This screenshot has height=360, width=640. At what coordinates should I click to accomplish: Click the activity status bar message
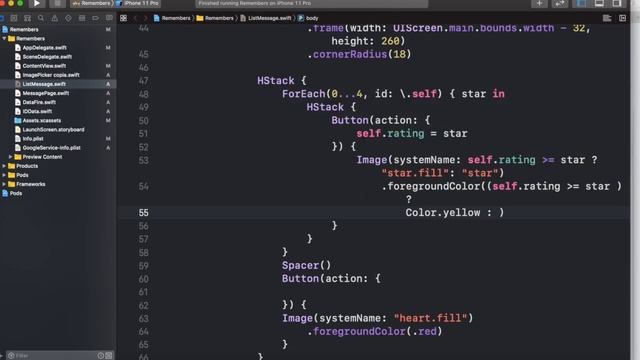[x=312, y=3]
